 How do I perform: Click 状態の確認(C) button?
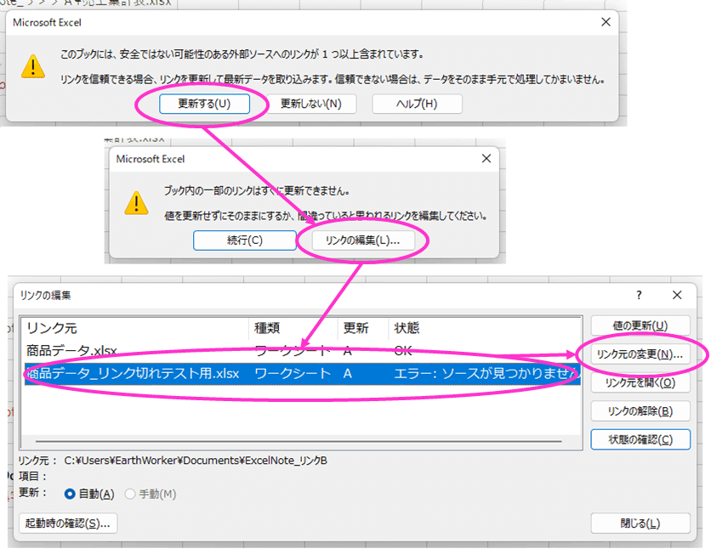(640, 439)
